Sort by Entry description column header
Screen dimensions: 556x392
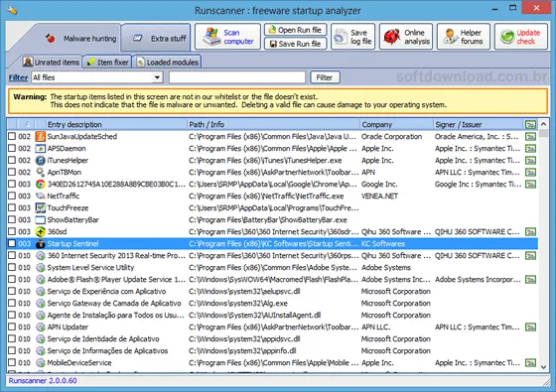(117, 124)
